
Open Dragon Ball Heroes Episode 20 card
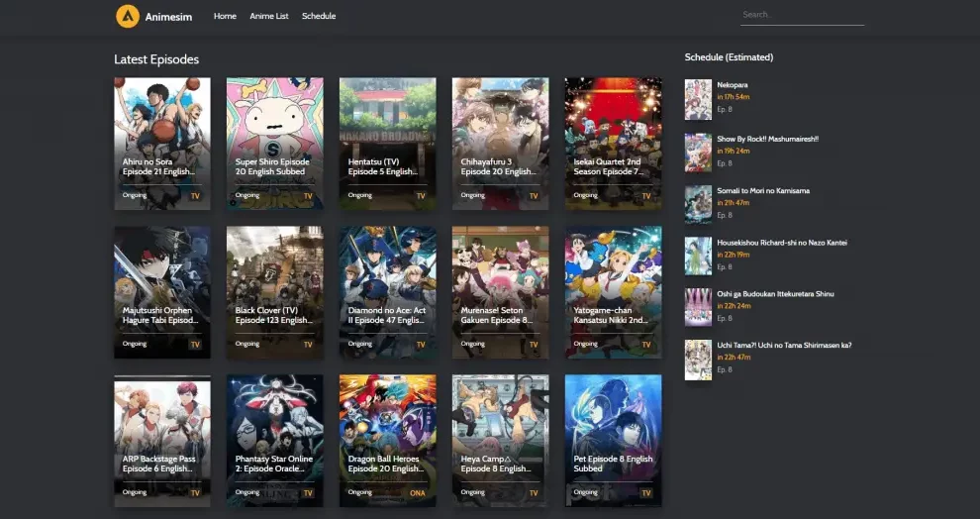[x=387, y=441]
